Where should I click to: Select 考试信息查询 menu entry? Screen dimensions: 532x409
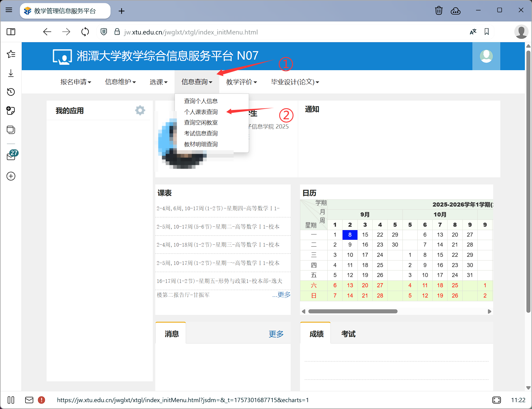pos(201,134)
